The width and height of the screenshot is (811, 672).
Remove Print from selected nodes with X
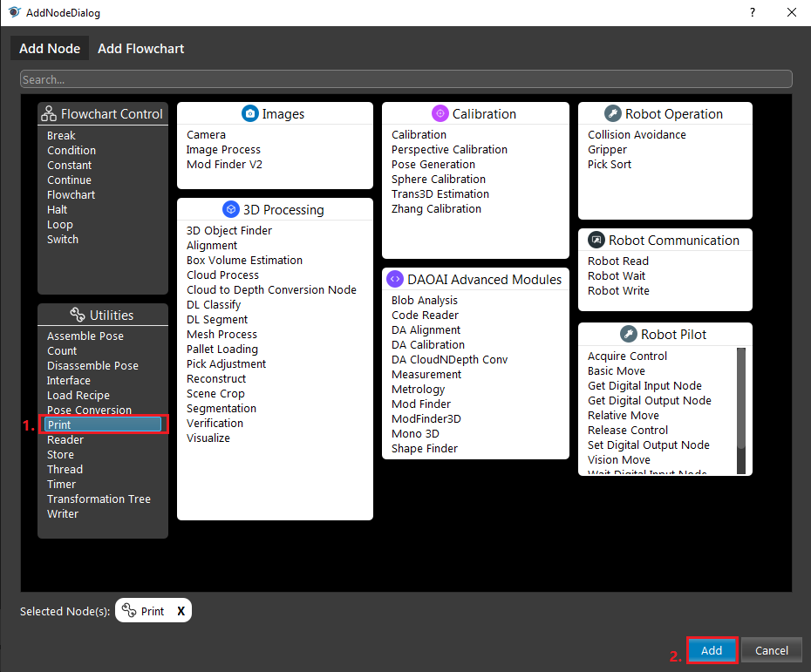pos(181,611)
